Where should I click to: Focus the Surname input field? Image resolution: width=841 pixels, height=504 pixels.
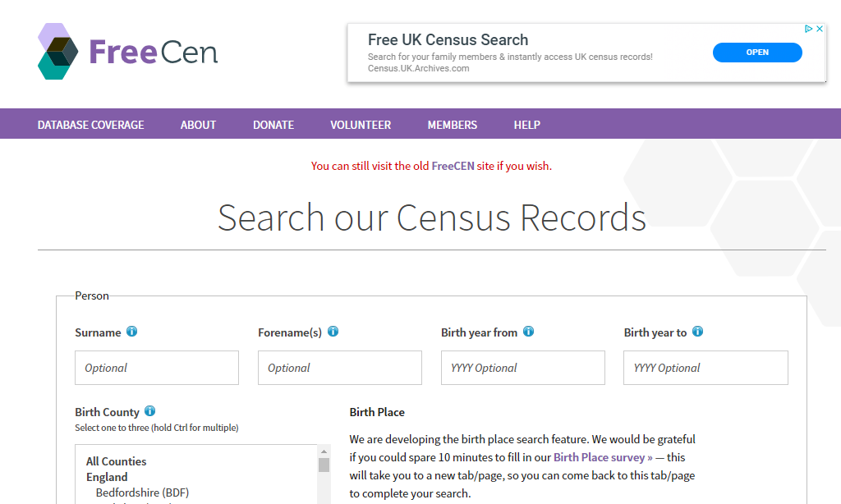coord(157,368)
